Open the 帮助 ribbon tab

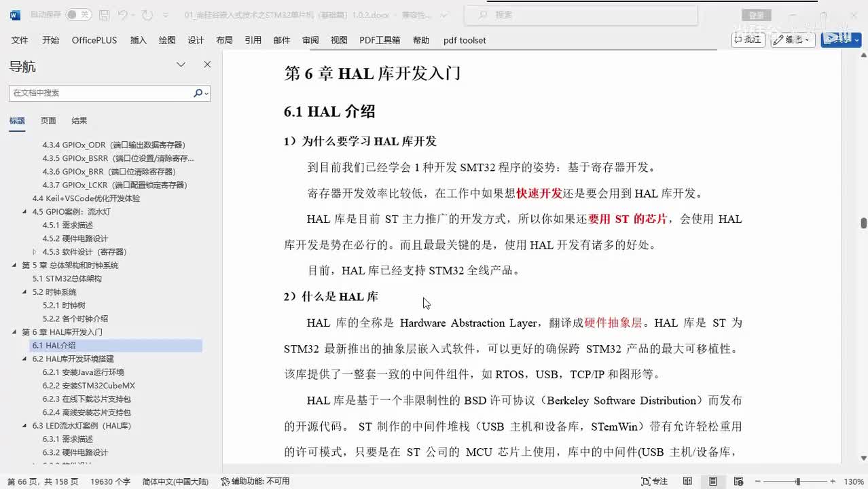(x=421, y=40)
